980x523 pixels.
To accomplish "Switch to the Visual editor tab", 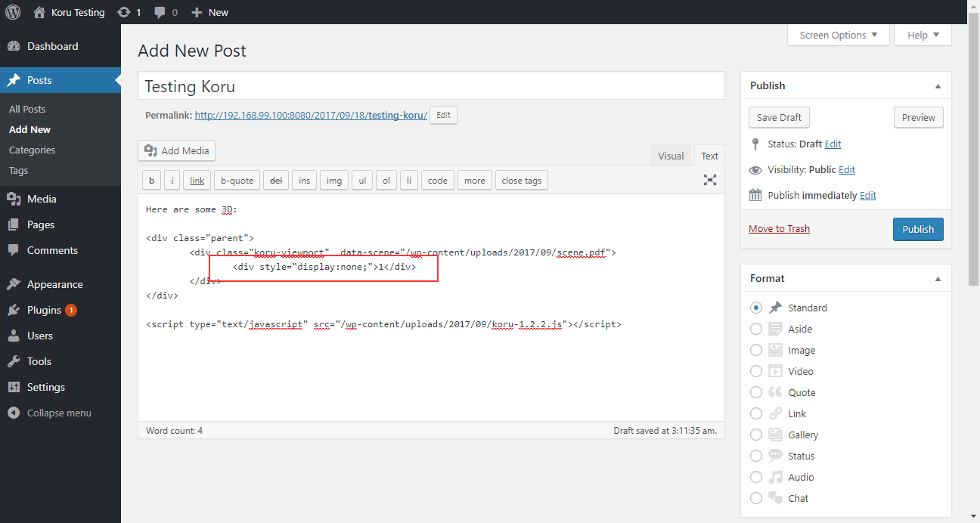I will (x=670, y=155).
